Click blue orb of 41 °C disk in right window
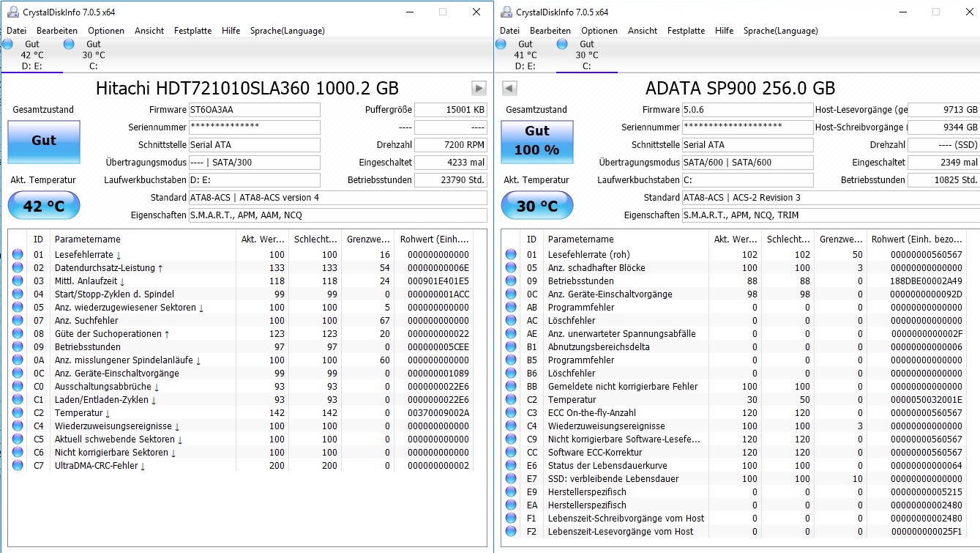The width and height of the screenshot is (980, 553). coord(501,44)
